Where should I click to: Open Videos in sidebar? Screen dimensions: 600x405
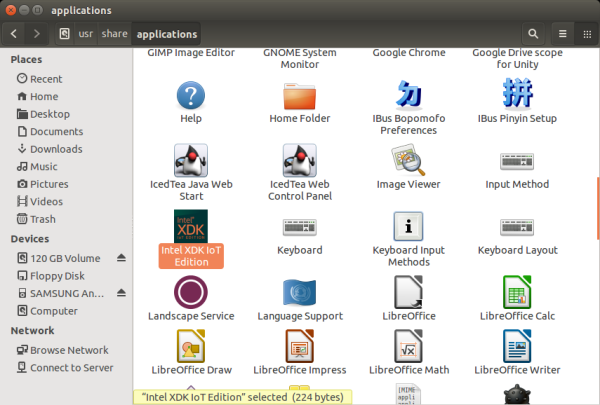click(x=40, y=201)
